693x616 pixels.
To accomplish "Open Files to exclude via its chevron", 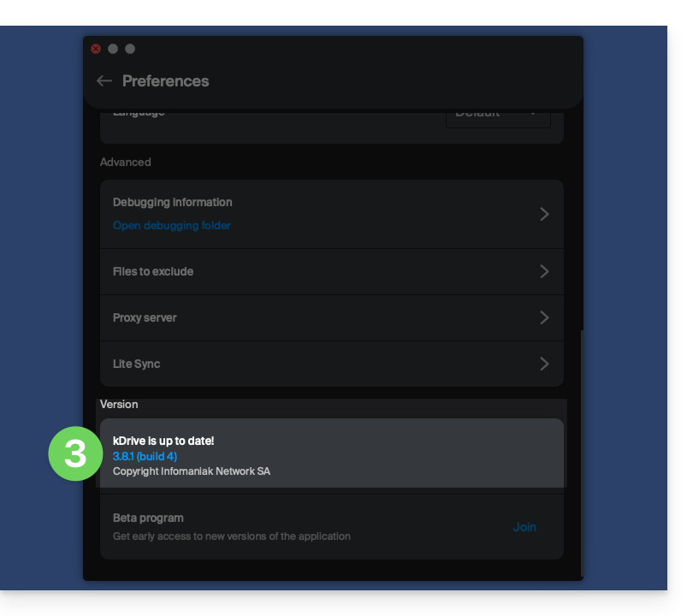I will tap(544, 271).
